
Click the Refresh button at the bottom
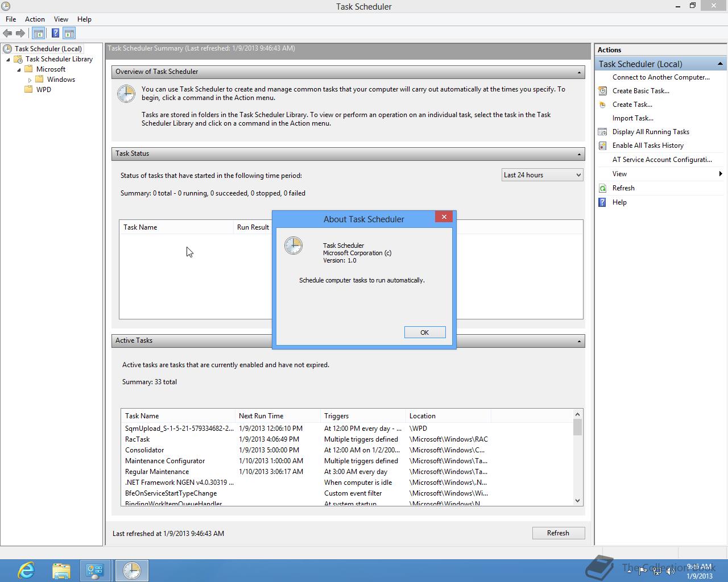[x=558, y=533]
